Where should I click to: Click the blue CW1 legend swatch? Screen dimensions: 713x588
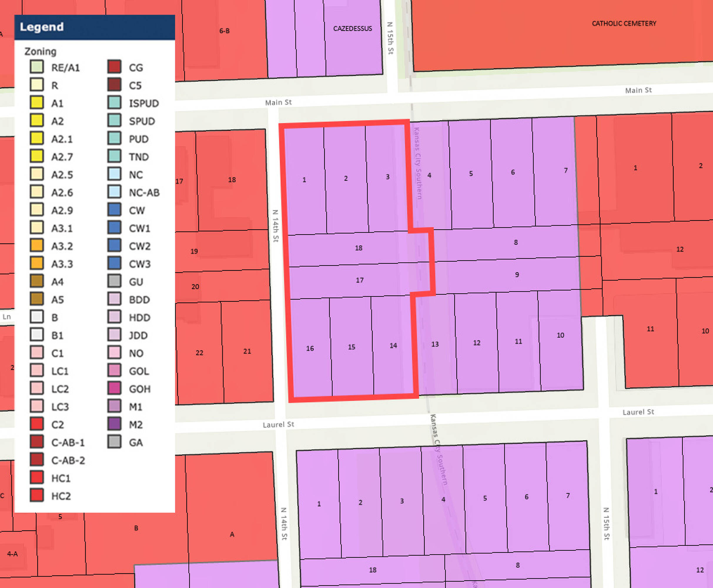point(114,228)
